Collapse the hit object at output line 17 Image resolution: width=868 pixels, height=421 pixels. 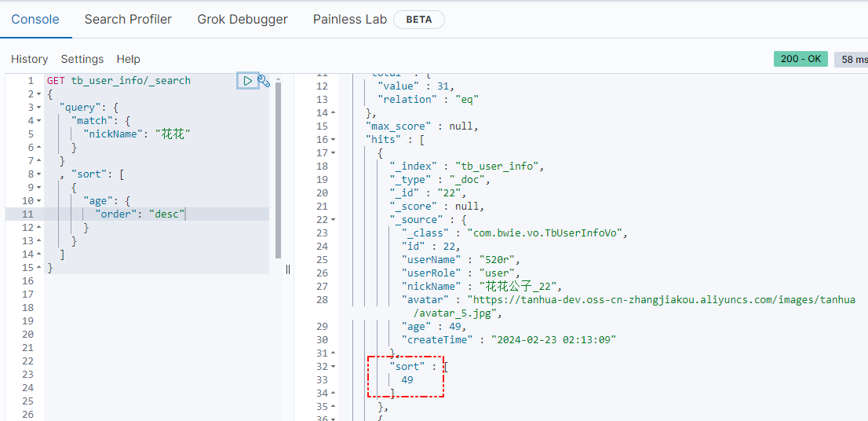pos(334,153)
